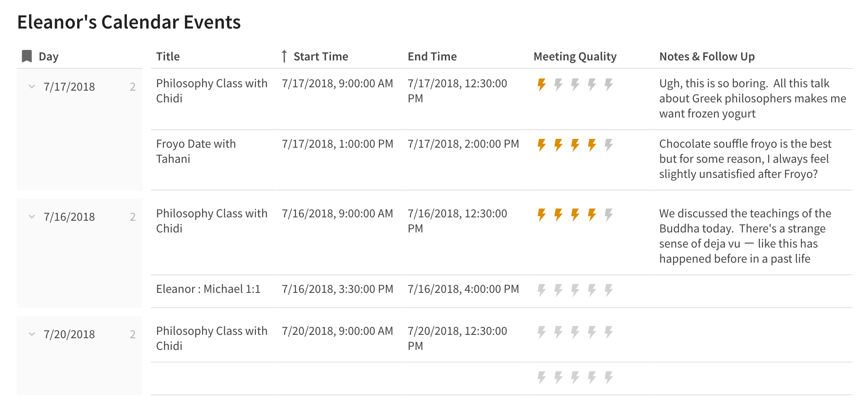Image resolution: width=868 pixels, height=407 pixels.
Task: Click the sort arrow next to Start Time
Action: coord(284,56)
